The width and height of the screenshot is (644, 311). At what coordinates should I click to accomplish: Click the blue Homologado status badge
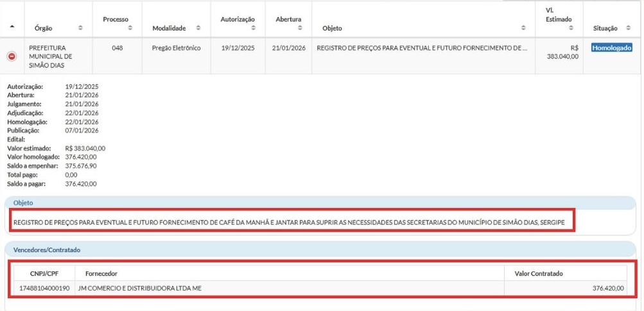[x=612, y=48]
